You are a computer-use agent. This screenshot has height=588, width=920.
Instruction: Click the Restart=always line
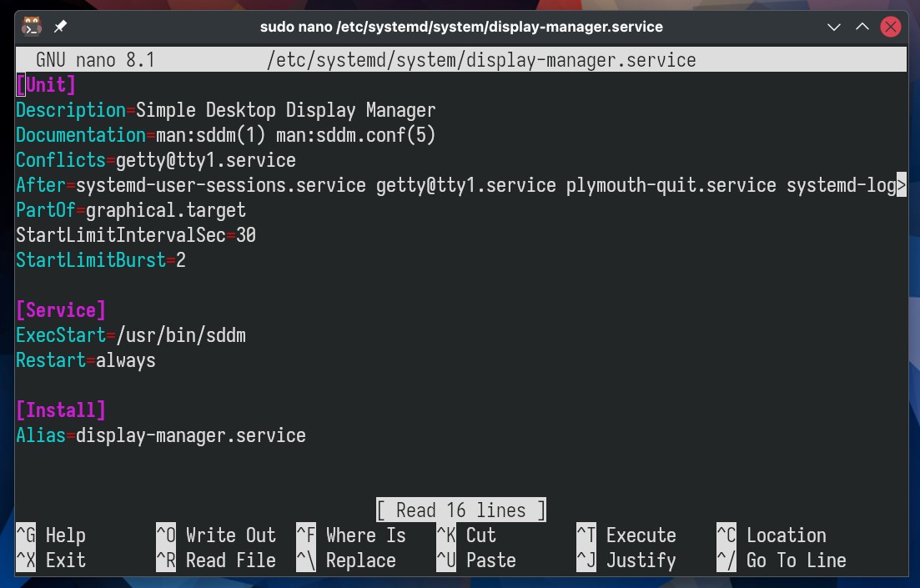tap(86, 360)
